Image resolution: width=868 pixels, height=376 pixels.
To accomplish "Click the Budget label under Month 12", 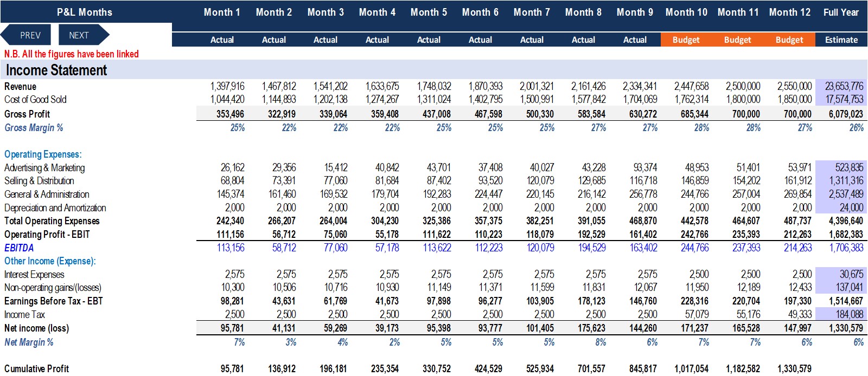I will pos(789,40).
